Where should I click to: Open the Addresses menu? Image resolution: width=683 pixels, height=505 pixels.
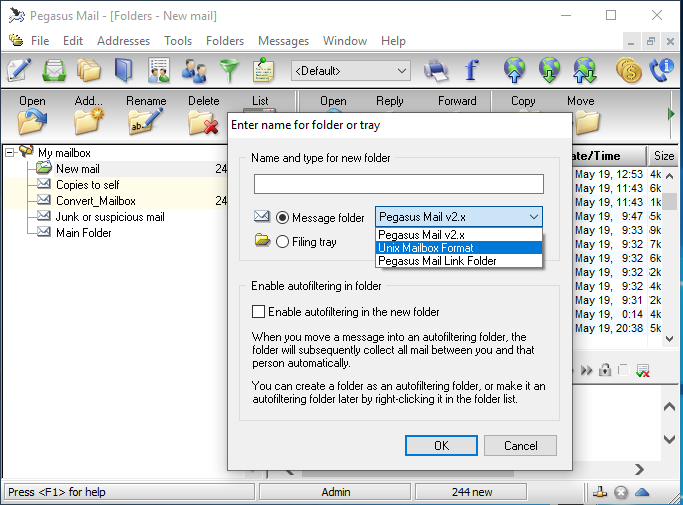(x=123, y=41)
